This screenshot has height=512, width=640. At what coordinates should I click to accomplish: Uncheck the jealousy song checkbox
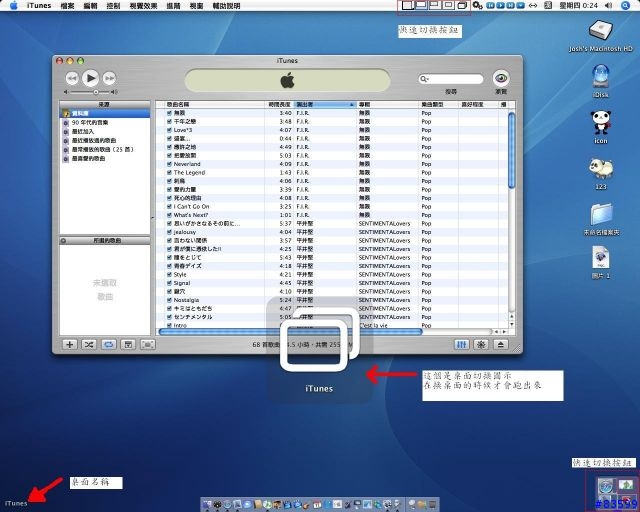[169, 232]
